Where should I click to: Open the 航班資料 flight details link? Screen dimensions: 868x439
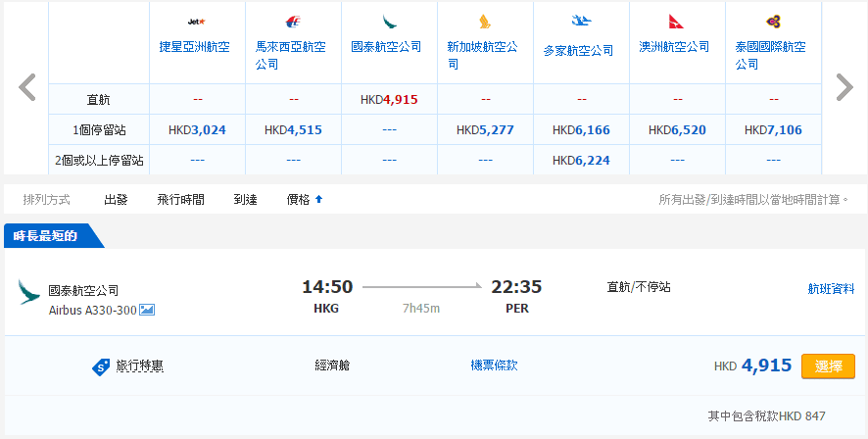831,289
